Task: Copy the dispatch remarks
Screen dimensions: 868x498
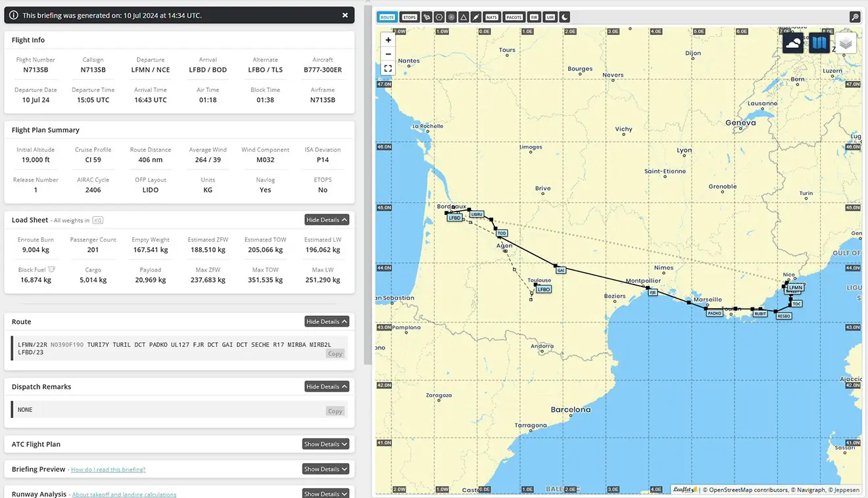Action: coord(335,411)
